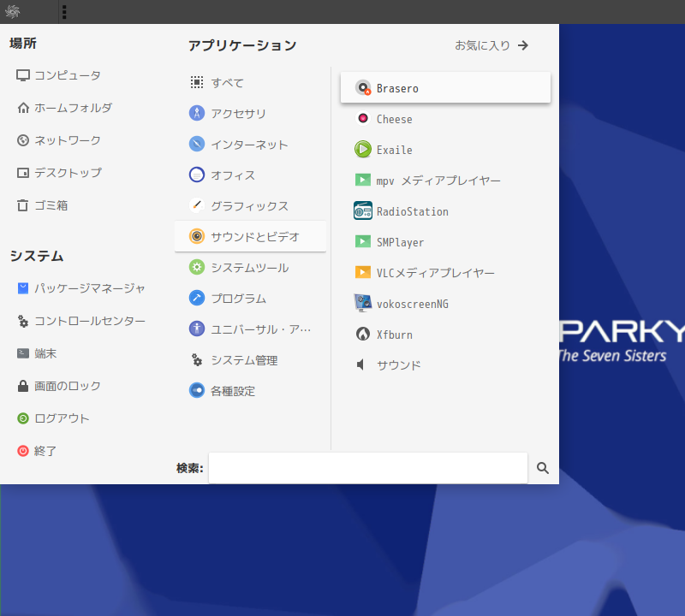Browse the ネットワーク location
This screenshot has width=685, height=616.
tap(59, 140)
